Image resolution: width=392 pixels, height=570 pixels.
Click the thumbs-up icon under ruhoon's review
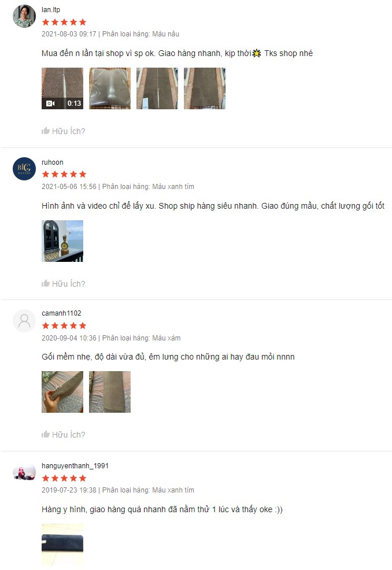pyautogui.click(x=46, y=283)
